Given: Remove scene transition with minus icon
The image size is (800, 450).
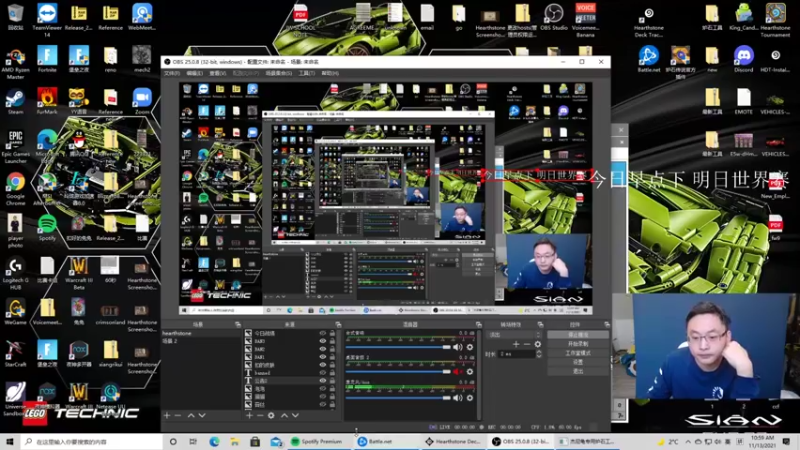Looking at the screenshot, I should pyautogui.click(x=527, y=344).
